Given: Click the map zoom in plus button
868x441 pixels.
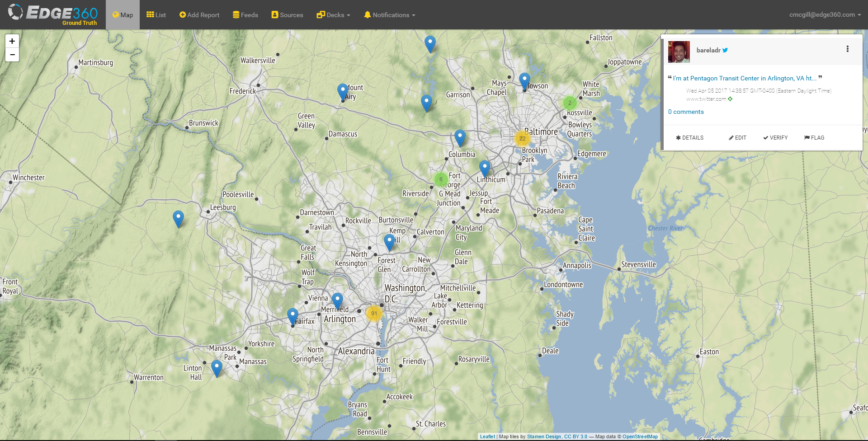Looking at the screenshot, I should coord(12,41).
